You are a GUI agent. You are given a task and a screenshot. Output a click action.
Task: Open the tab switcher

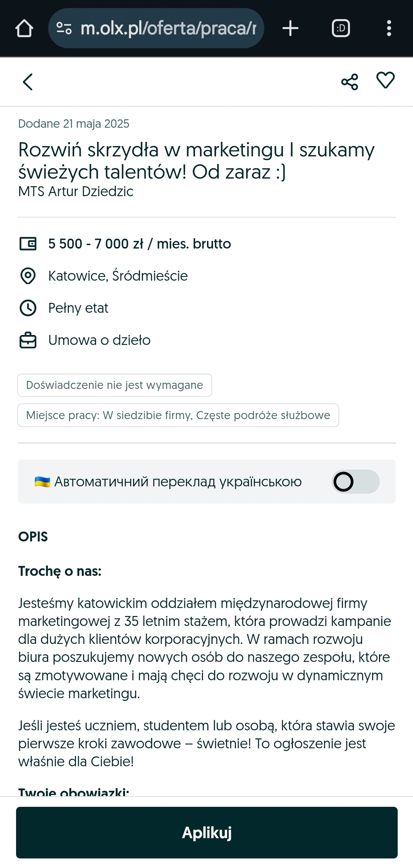tap(341, 28)
